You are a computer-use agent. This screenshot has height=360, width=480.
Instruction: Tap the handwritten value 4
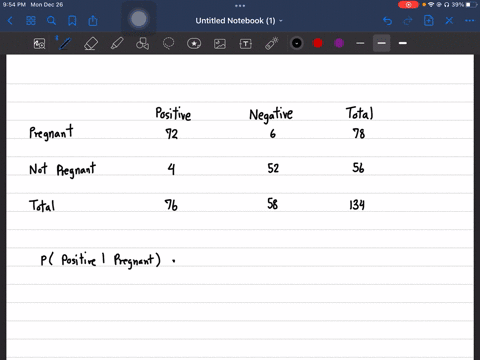coord(171,169)
